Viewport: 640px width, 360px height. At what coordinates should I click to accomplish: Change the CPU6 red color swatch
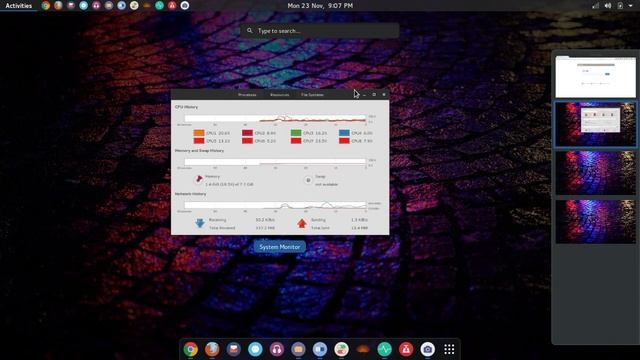click(247, 141)
